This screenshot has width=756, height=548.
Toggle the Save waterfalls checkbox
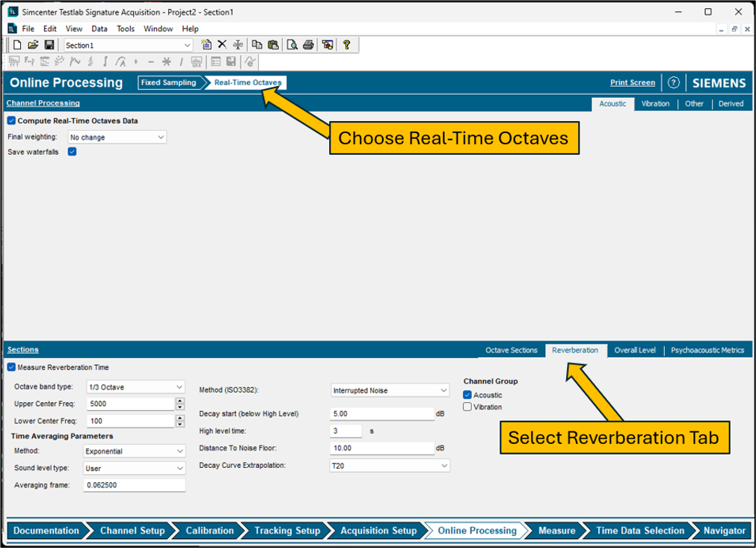click(x=73, y=152)
